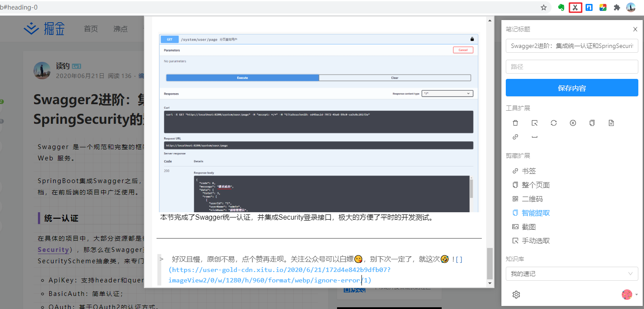
Task: Focus the note title input field
Action: 572,46
